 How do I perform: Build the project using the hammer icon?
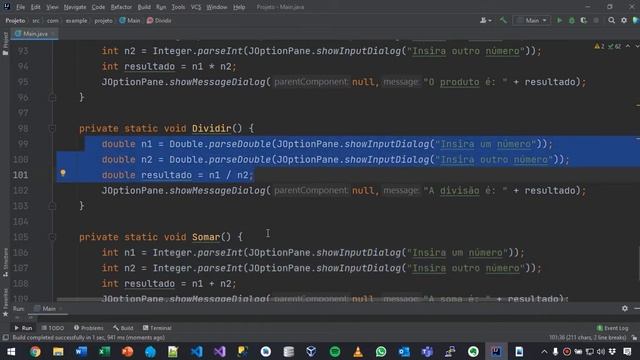[x=503, y=20]
